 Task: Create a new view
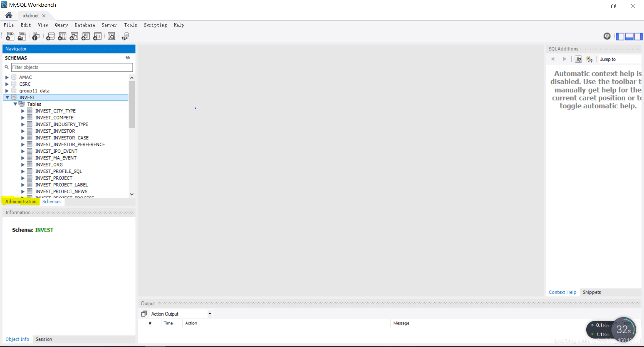[74, 36]
